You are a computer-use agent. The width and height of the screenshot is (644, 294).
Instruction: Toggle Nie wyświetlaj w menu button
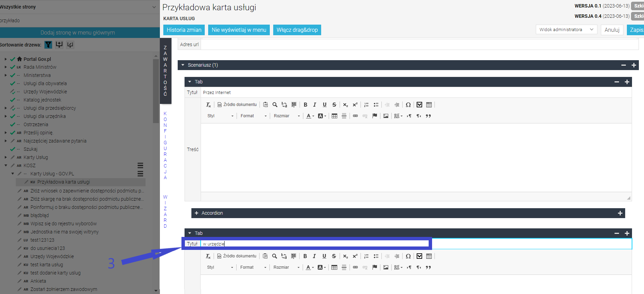pyautogui.click(x=239, y=30)
